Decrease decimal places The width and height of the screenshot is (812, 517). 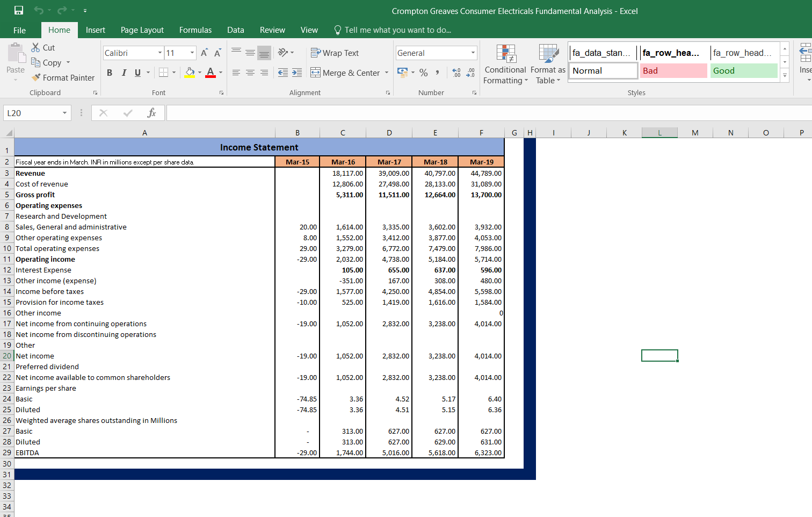(x=470, y=73)
